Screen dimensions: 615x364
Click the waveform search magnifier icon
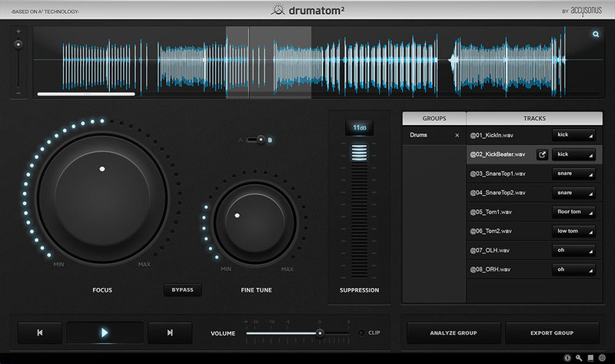[x=596, y=35]
